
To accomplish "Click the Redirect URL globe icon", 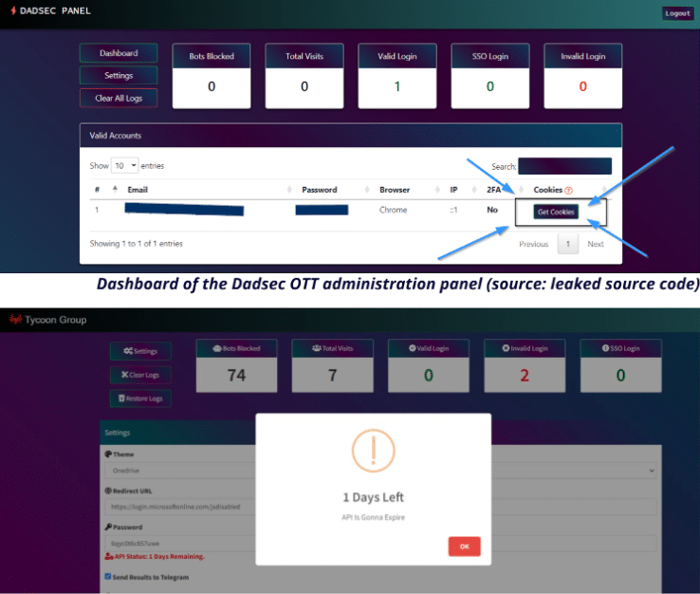I will tap(108, 491).
